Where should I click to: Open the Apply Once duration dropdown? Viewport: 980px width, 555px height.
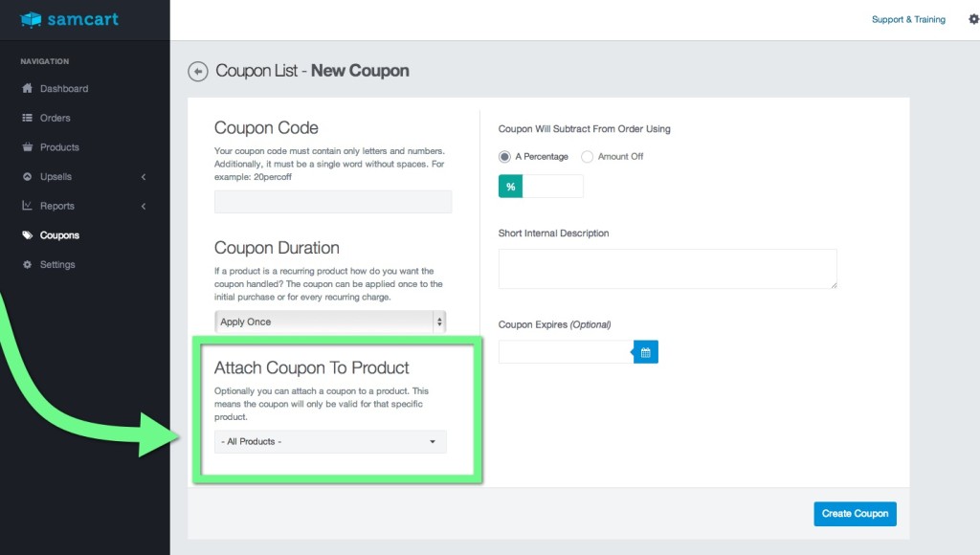click(330, 322)
